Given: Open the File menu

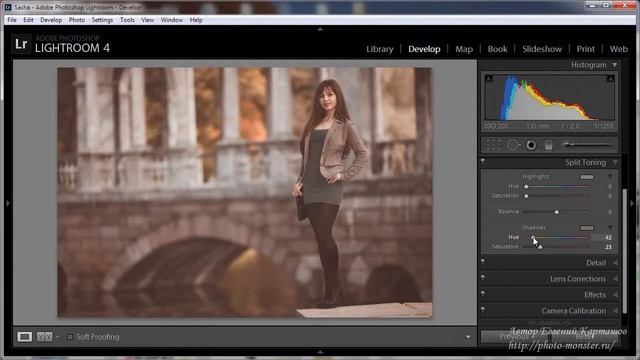Looking at the screenshot, I should pos(12,20).
